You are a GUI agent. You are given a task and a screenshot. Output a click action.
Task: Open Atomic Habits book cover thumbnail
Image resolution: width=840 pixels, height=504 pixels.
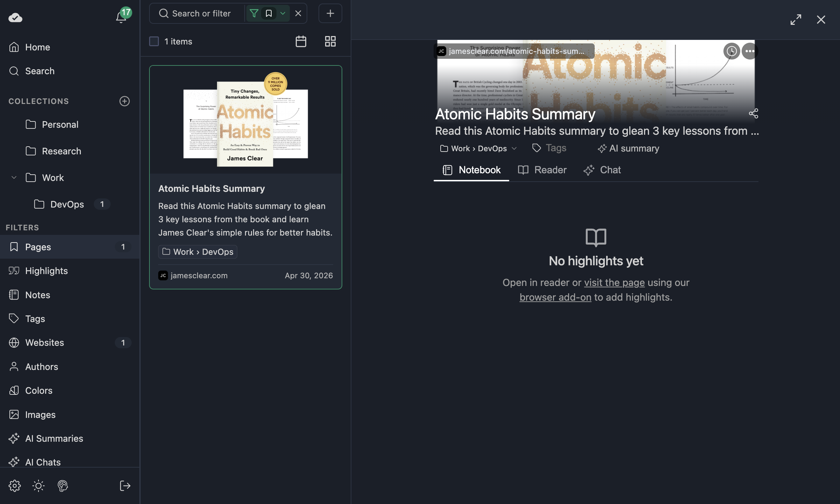pyautogui.click(x=246, y=119)
